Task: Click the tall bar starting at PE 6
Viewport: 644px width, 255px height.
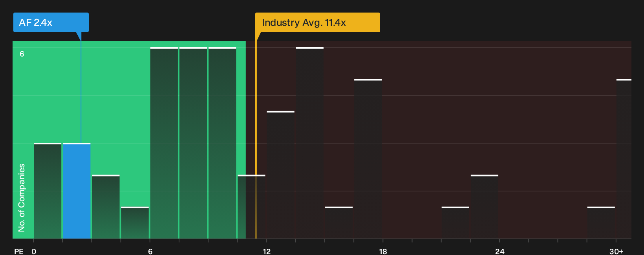Action: tap(164, 143)
